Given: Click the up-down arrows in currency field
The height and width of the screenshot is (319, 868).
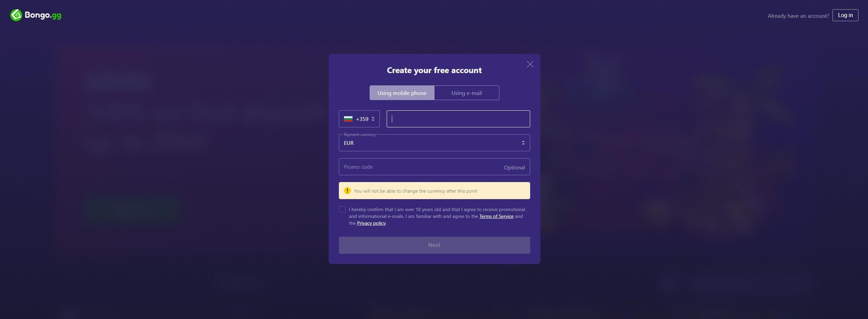Looking at the screenshot, I should pos(523,143).
